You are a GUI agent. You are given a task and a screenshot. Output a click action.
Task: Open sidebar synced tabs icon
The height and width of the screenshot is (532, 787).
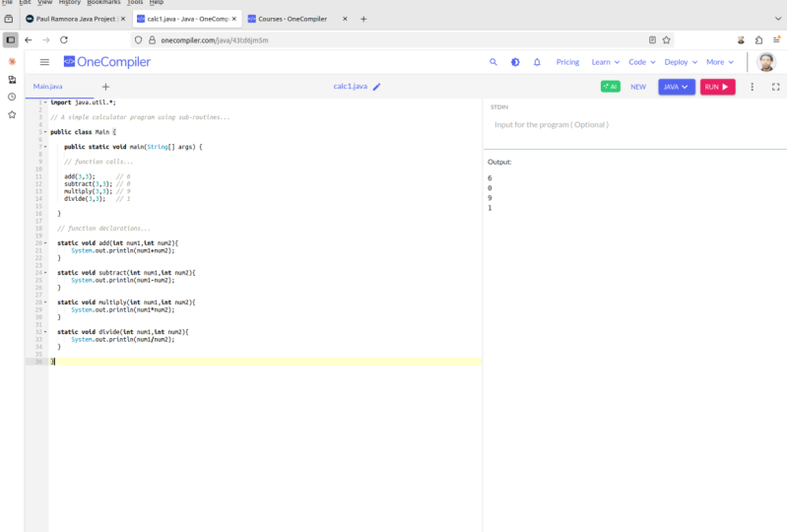coord(12,79)
